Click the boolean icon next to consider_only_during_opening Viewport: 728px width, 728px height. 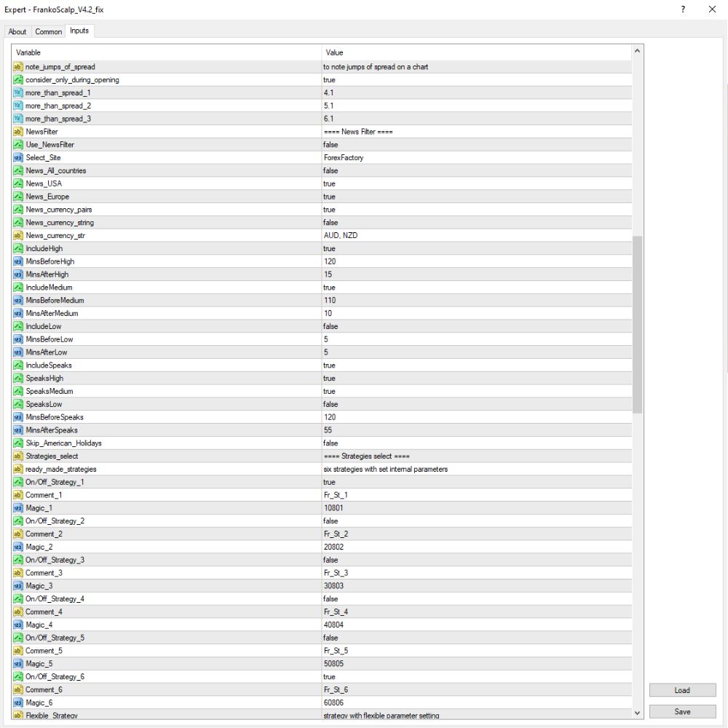tap(18, 80)
